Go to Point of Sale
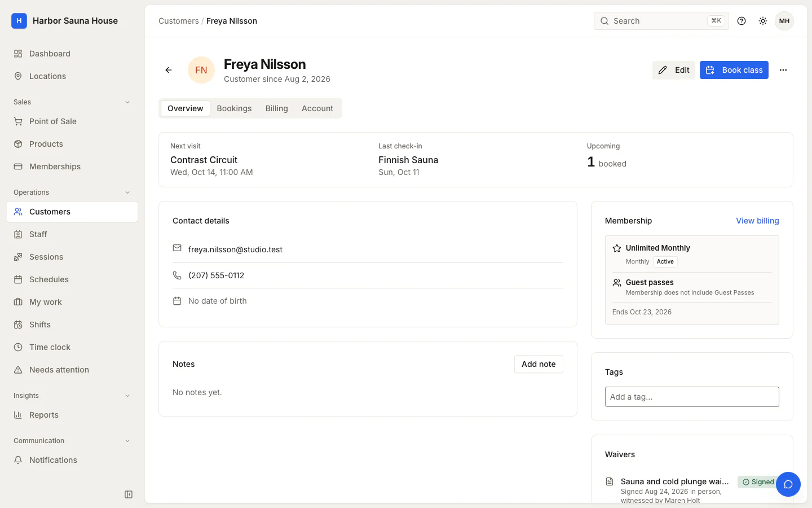This screenshot has width=812, height=508. point(72,121)
